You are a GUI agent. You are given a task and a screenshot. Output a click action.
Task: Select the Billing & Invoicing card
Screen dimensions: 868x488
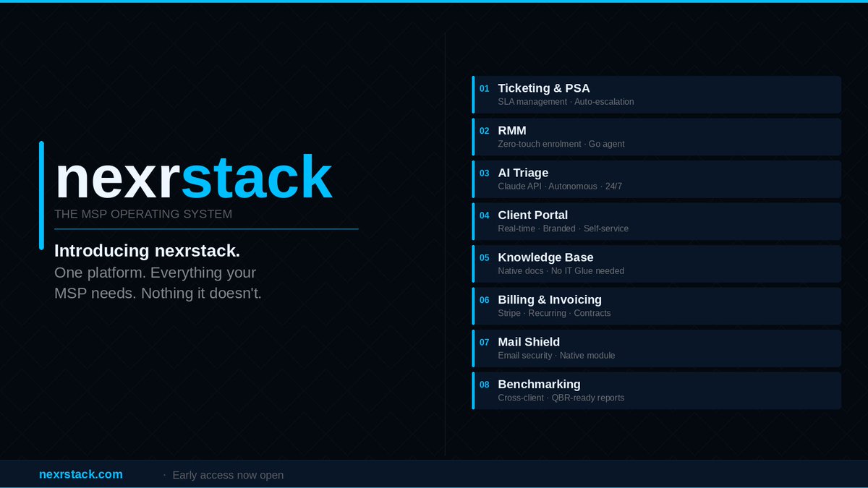tap(657, 306)
